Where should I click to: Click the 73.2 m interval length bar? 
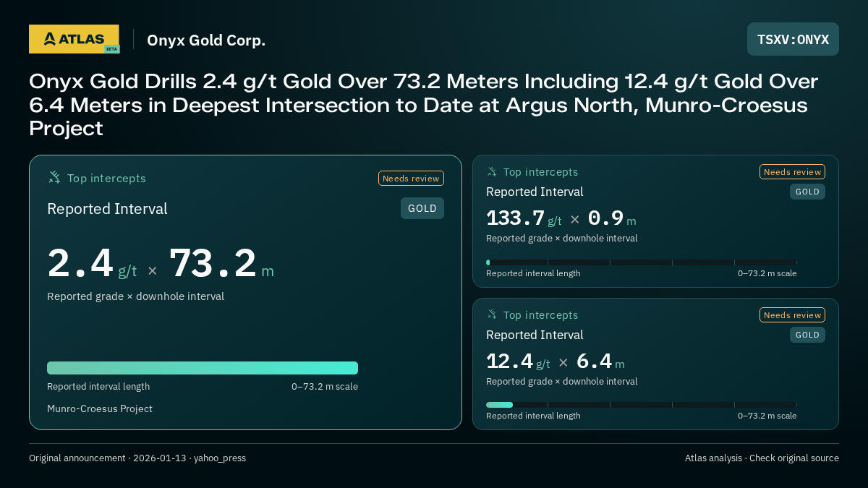(203, 368)
